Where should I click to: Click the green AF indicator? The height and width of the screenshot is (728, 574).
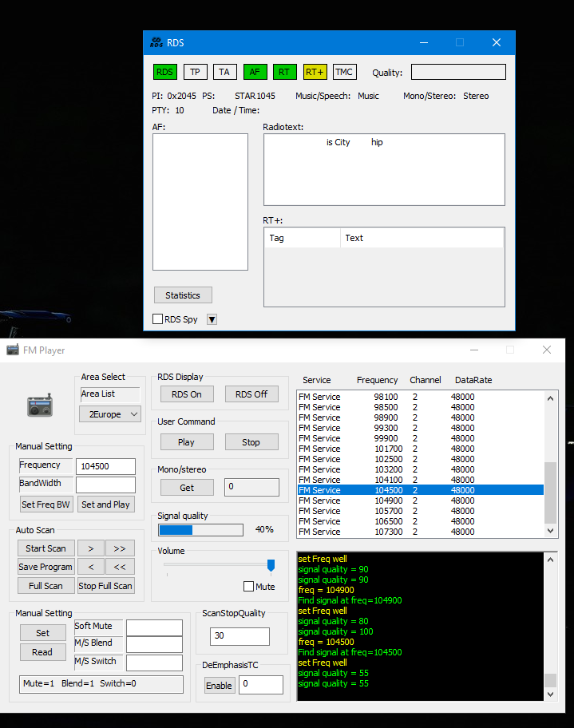tap(255, 72)
